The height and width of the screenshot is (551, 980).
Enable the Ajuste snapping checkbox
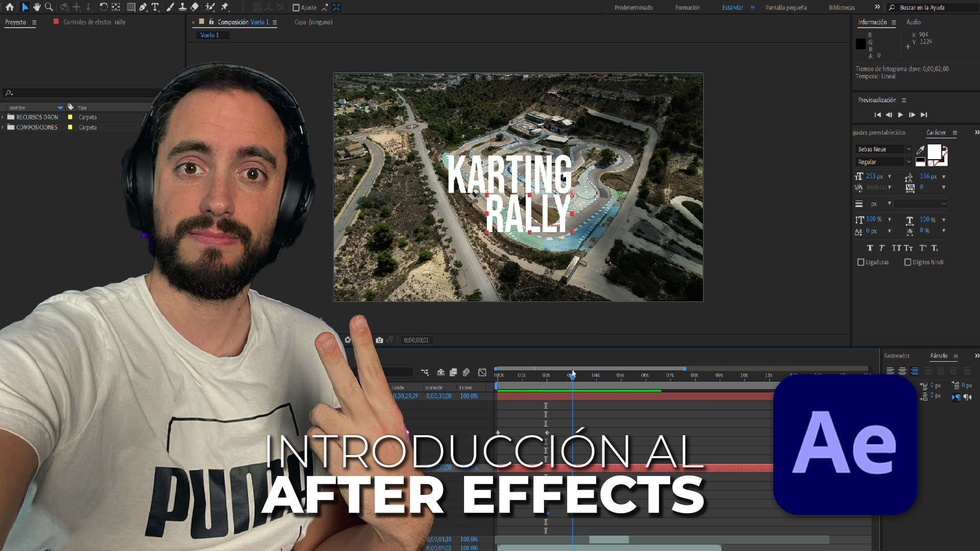(296, 8)
